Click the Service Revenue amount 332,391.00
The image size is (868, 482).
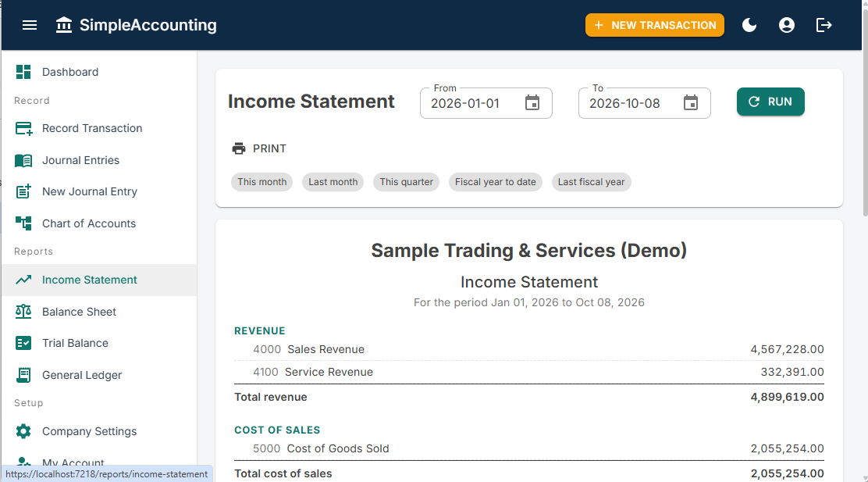792,373
